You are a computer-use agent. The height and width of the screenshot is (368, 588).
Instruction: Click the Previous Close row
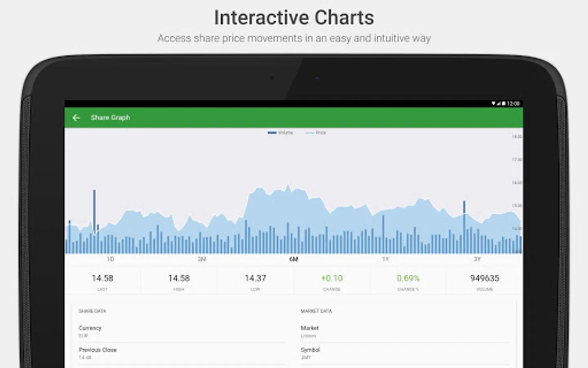click(x=182, y=353)
